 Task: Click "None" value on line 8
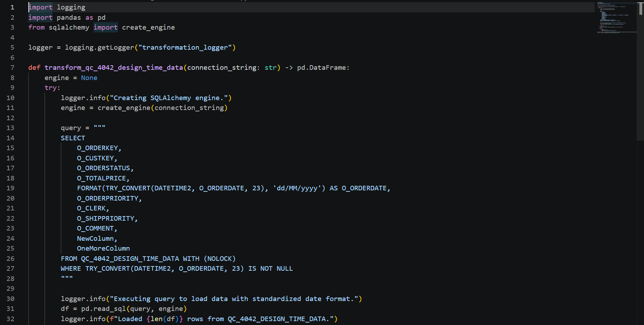pos(89,78)
